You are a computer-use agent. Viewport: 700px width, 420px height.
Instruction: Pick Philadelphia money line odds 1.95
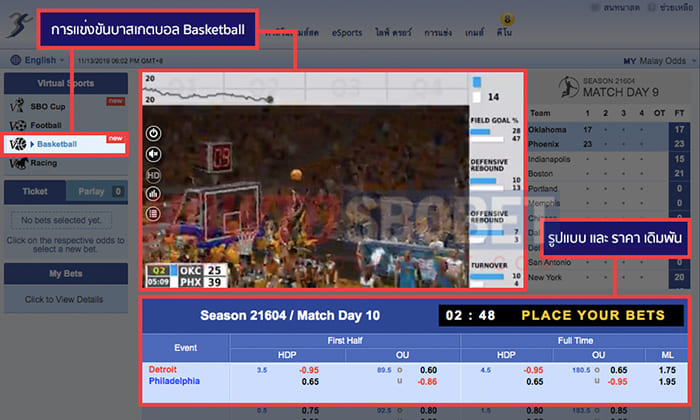pyautogui.click(x=667, y=382)
